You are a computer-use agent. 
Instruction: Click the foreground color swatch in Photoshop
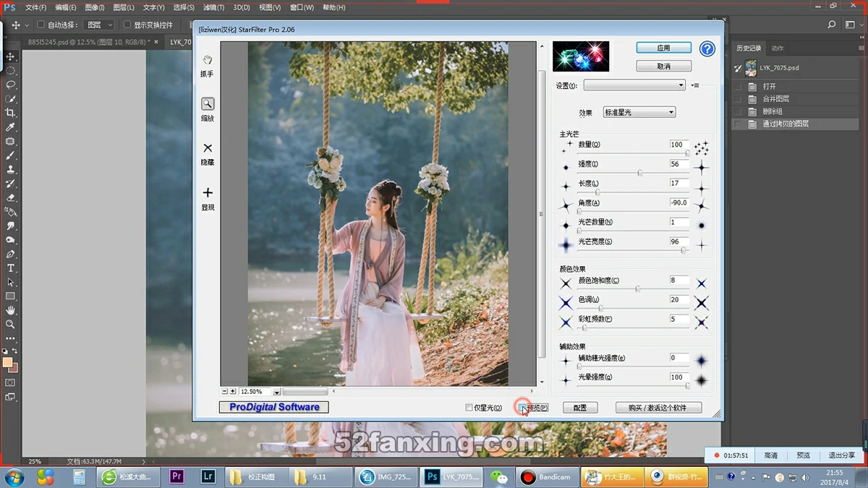tap(7, 362)
